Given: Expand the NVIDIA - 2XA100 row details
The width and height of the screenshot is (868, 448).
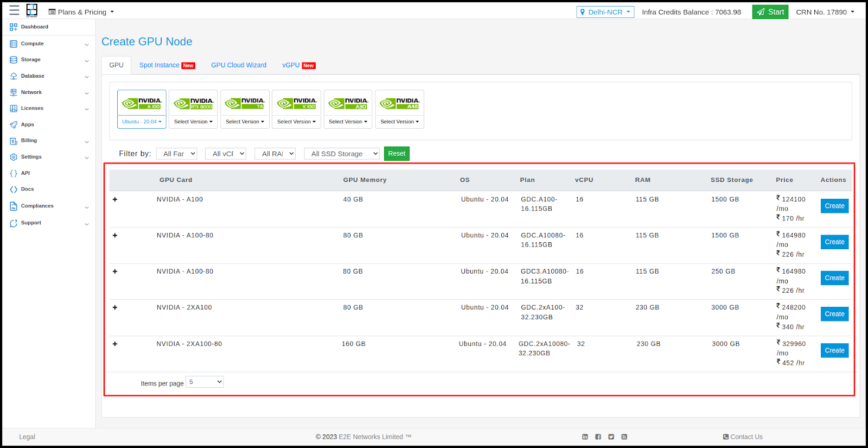Looking at the screenshot, I should (x=115, y=307).
